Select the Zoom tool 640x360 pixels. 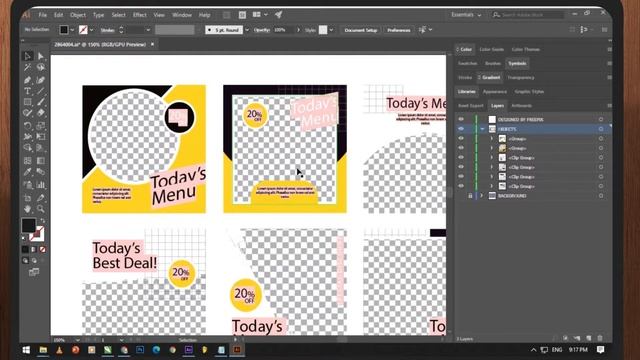click(41, 209)
